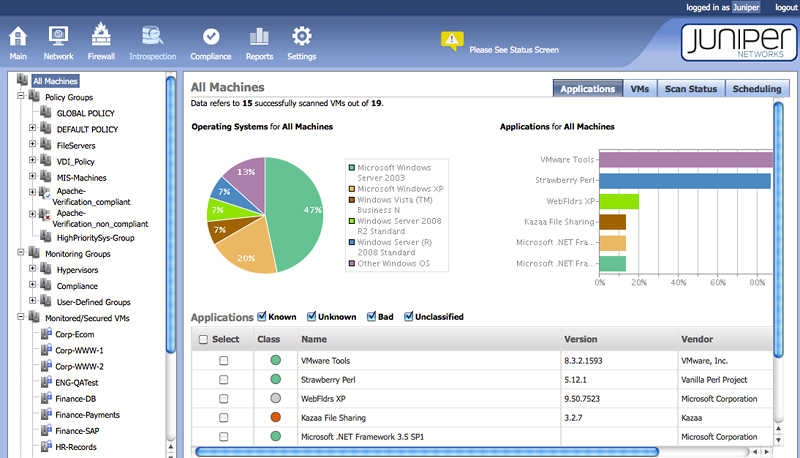Click the yellow status warning icon
The width and height of the screenshot is (800, 458).
tap(453, 41)
